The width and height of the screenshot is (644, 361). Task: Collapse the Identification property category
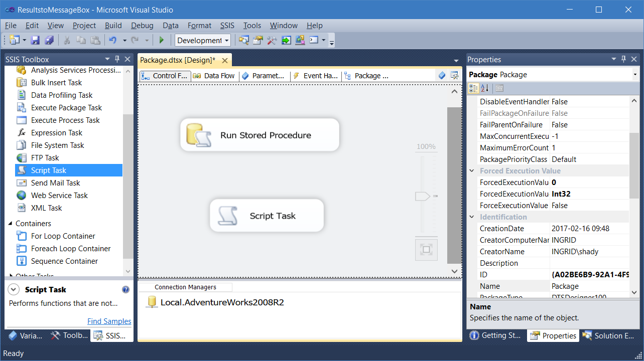471,217
